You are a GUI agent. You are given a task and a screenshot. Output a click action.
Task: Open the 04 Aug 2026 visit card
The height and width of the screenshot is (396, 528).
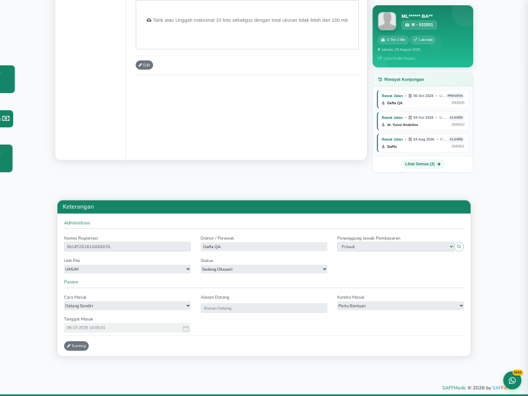(x=423, y=143)
